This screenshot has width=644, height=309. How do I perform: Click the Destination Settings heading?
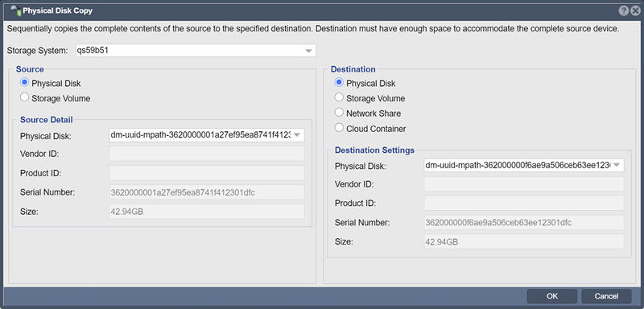(374, 150)
